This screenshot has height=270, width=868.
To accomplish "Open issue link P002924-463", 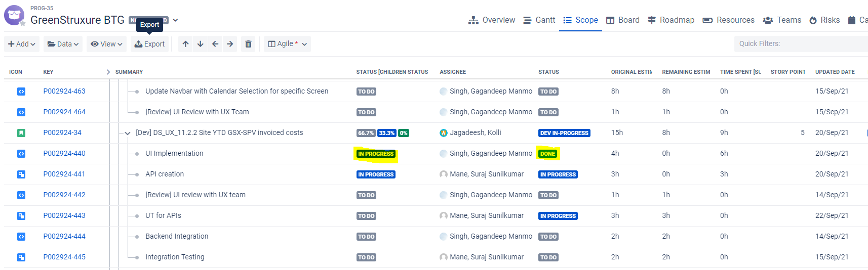I will pos(64,91).
